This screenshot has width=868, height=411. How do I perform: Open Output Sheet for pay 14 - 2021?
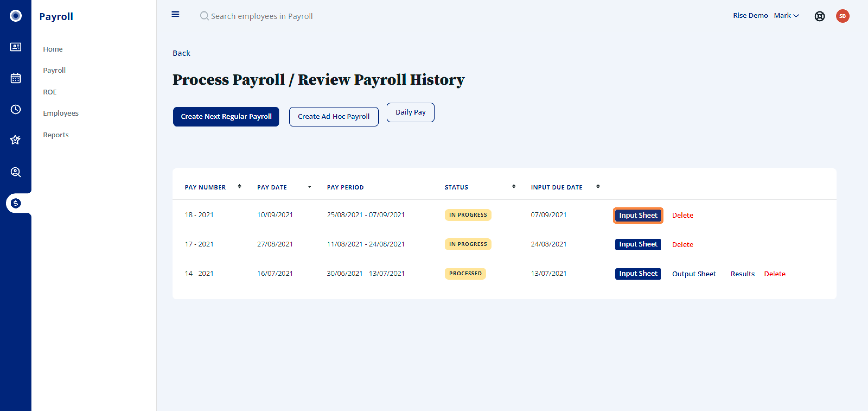pyautogui.click(x=694, y=274)
